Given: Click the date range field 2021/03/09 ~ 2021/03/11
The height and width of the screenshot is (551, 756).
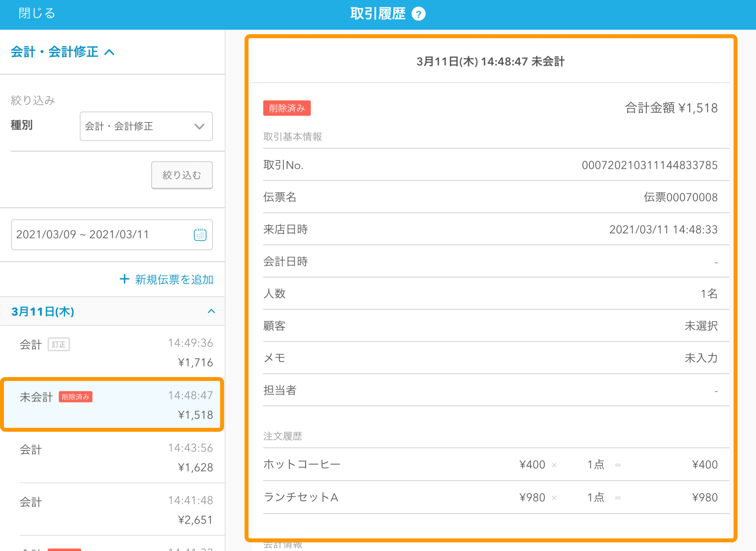Looking at the screenshot, I should click(112, 235).
